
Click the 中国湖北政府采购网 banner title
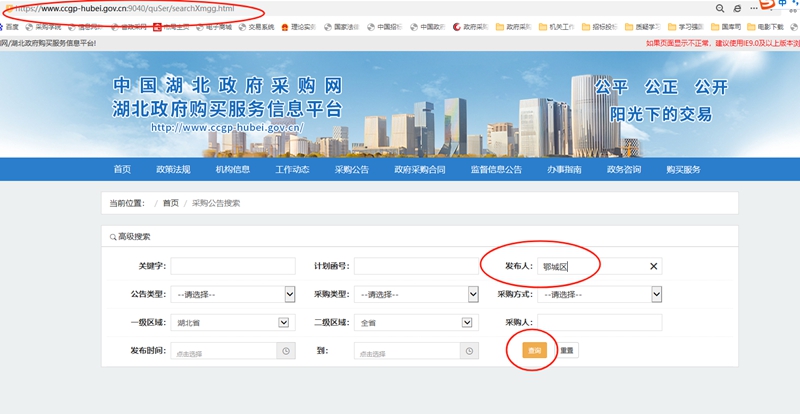[228, 85]
